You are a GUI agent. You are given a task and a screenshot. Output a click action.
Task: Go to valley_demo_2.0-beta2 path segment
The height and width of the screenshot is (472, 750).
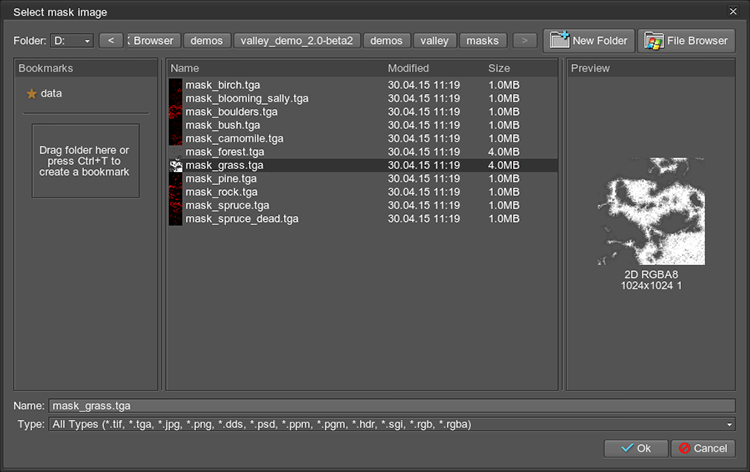pos(296,41)
